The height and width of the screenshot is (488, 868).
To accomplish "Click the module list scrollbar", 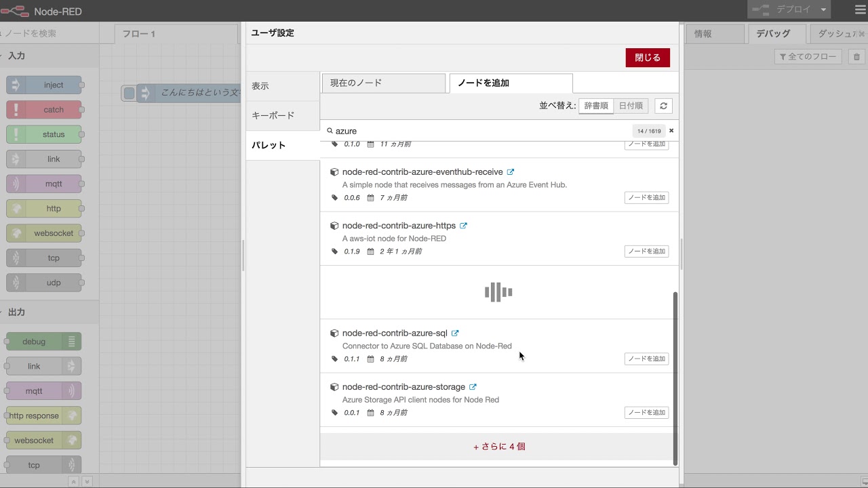I will 675,378.
